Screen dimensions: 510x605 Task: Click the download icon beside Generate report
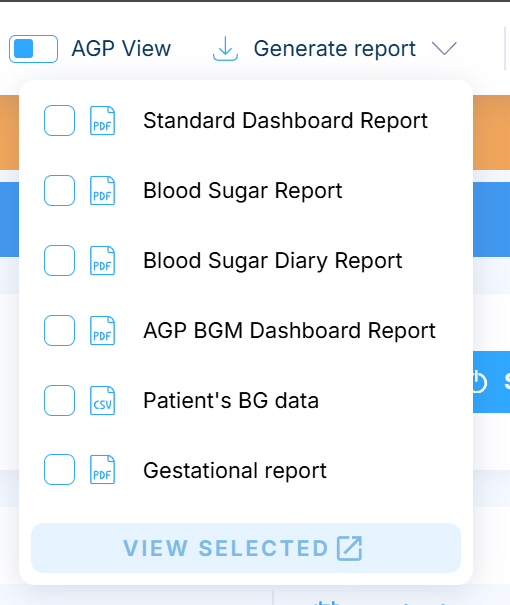coord(225,49)
